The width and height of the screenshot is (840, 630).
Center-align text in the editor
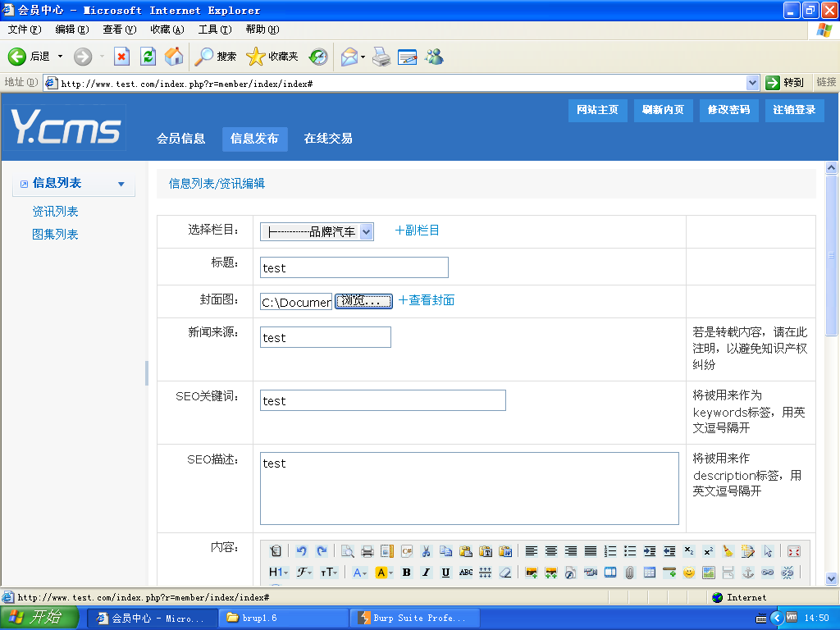pyautogui.click(x=550, y=550)
